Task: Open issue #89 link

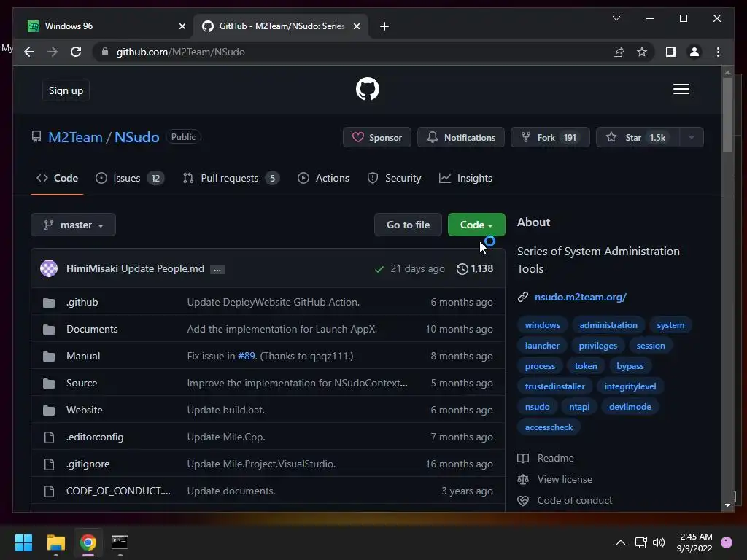Action: coord(247,356)
